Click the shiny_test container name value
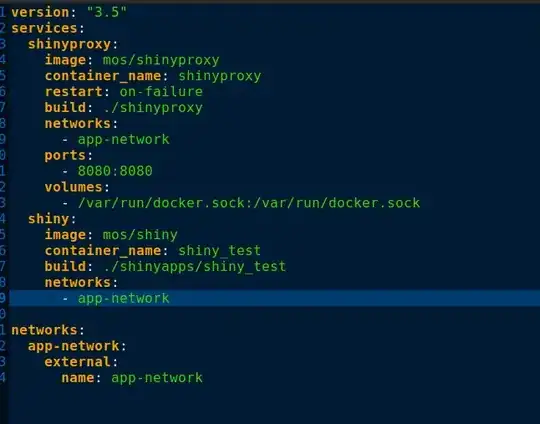The width and height of the screenshot is (540, 424). (219, 251)
